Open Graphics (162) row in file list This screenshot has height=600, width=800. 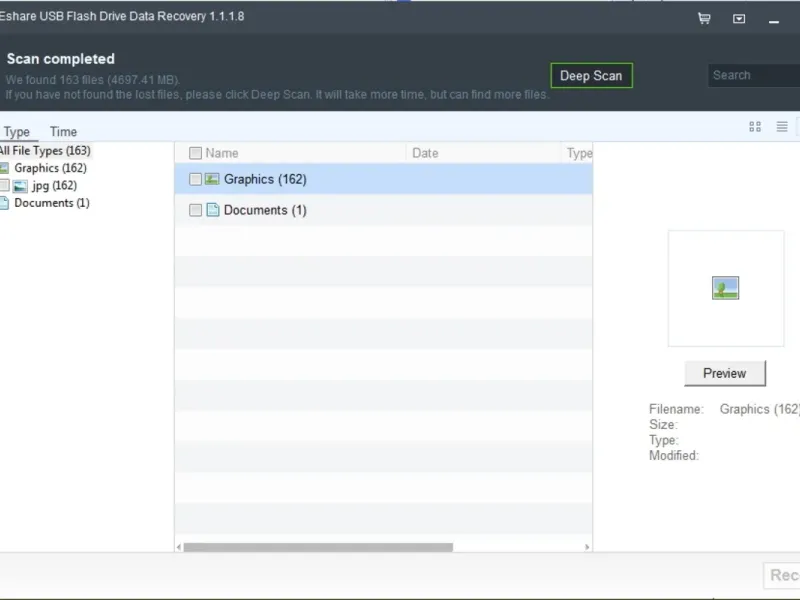click(383, 179)
